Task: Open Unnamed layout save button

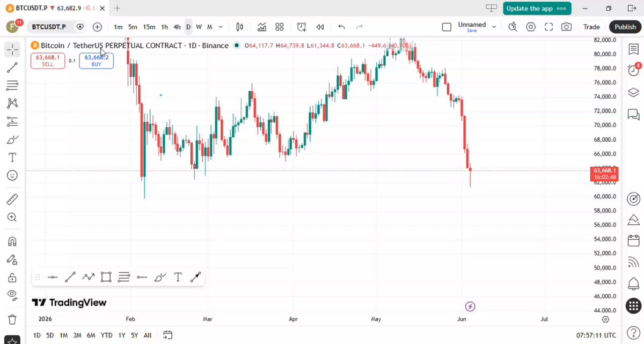Action: coord(472,27)
